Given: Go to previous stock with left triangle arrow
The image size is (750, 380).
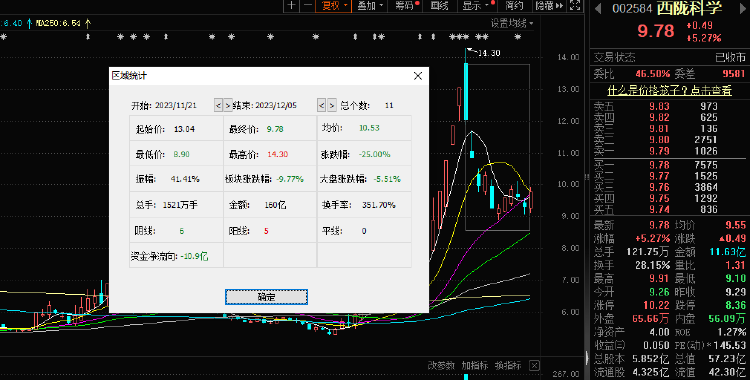Looking at the screenshot, I should [x=597, y=9].
